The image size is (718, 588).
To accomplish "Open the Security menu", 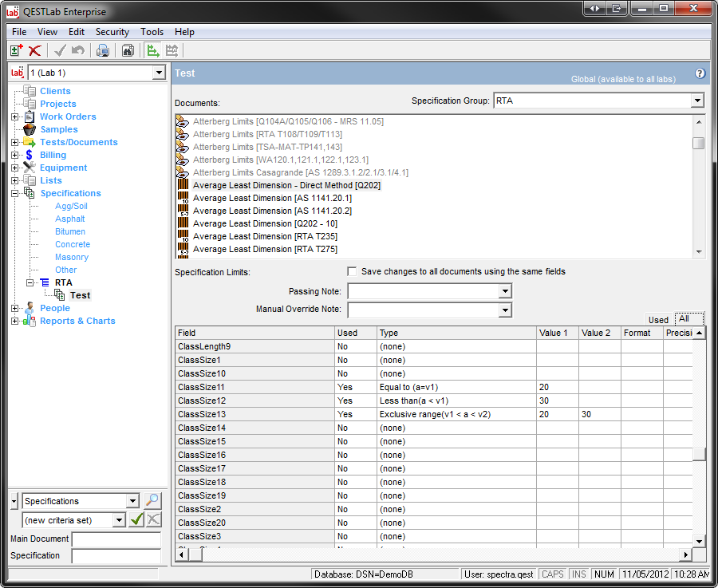I will (x=112, y=32).
